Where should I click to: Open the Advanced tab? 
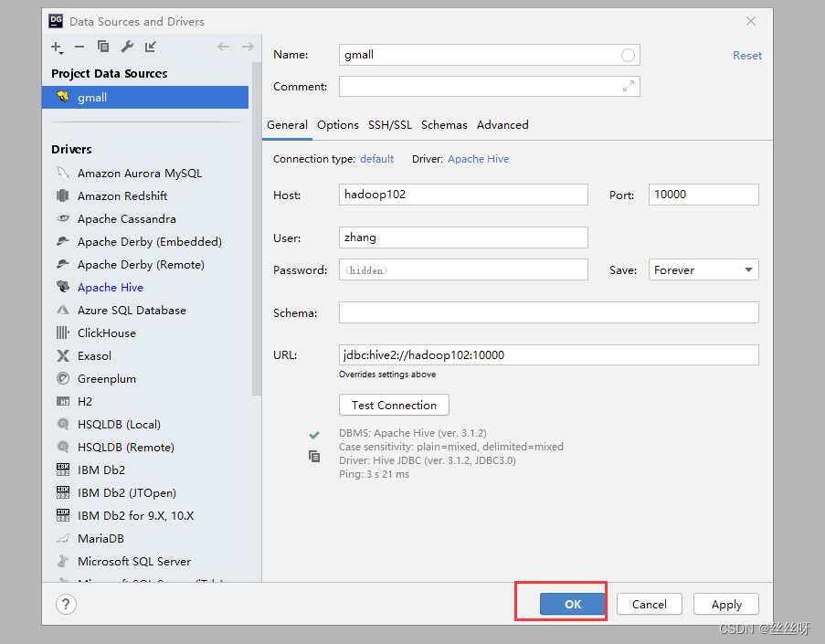tap(502, 125)
